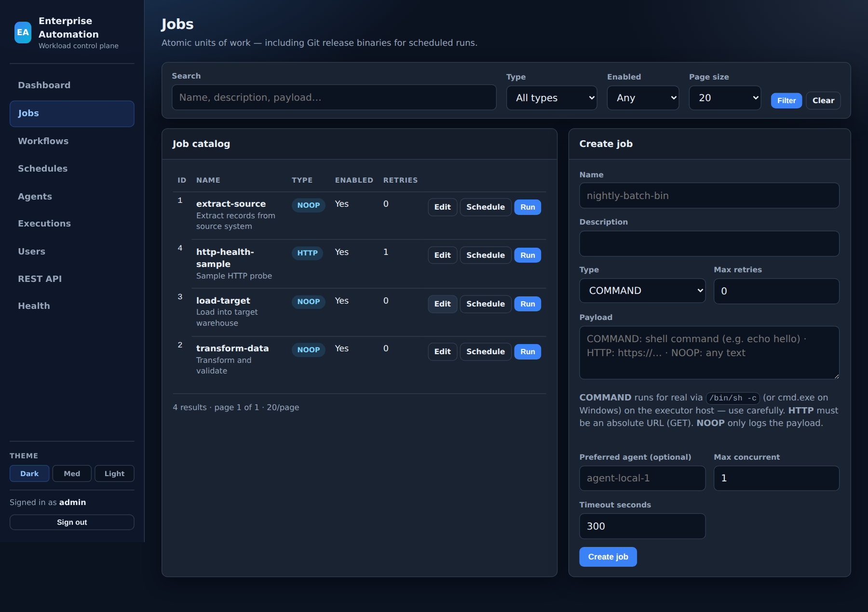Image resolution: width=868 pixels, height=612 pixels.
Task: Check the Health page
Action: 72,306
